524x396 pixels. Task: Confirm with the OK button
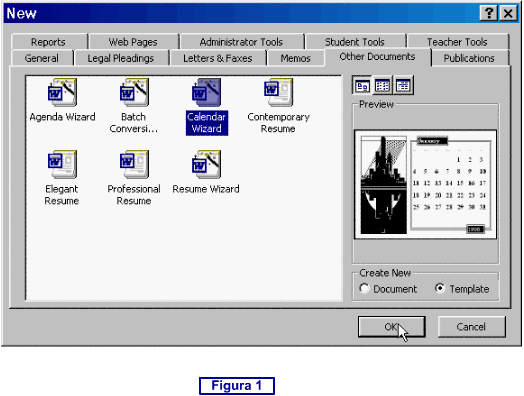pos(391,326)
